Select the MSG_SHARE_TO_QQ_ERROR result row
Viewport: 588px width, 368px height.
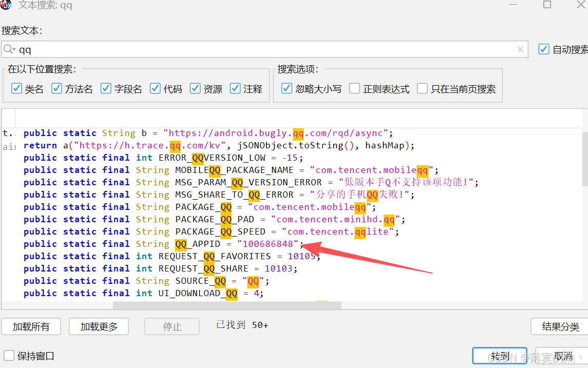click(292, 195)
